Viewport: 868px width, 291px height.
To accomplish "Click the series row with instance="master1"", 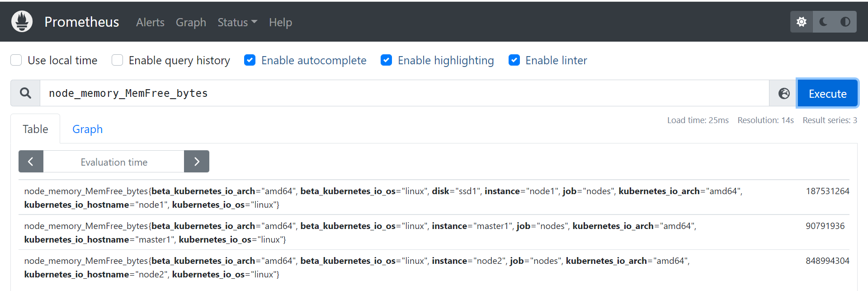I will click(434, 233).
